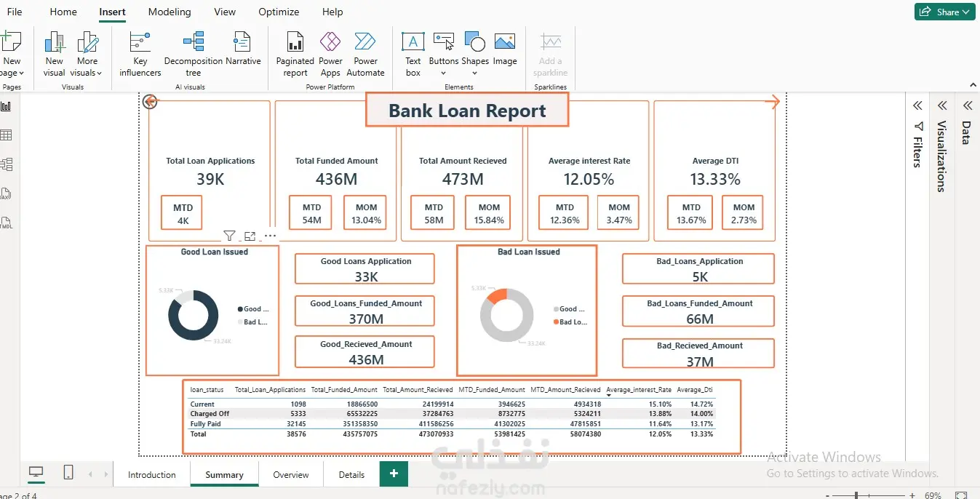This screenshot has width=980, height=499.
Task: Open DAX query view in left sidebar
Action: (6, 194)
